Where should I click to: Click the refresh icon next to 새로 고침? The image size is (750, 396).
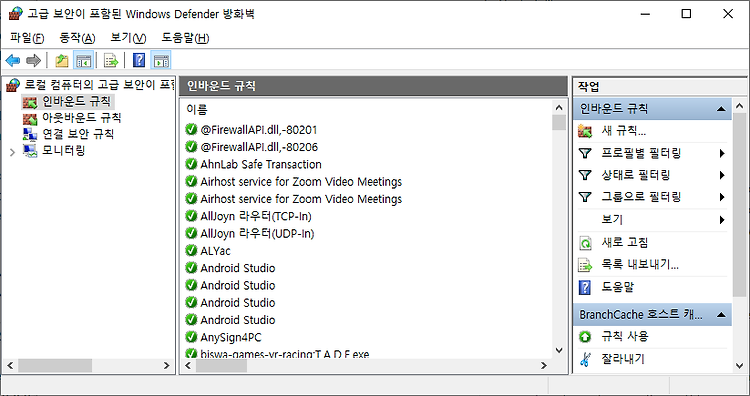tap(585, 243)
